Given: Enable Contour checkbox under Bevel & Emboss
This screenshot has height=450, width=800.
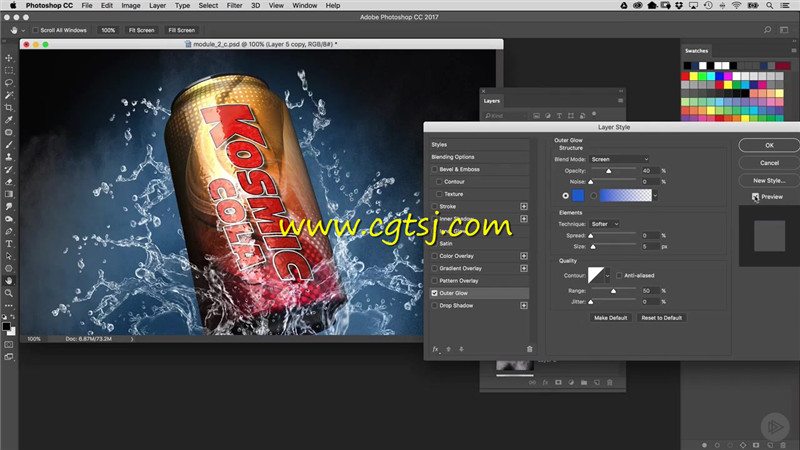Looking at the screenshot, I should [x=439, y=182].
